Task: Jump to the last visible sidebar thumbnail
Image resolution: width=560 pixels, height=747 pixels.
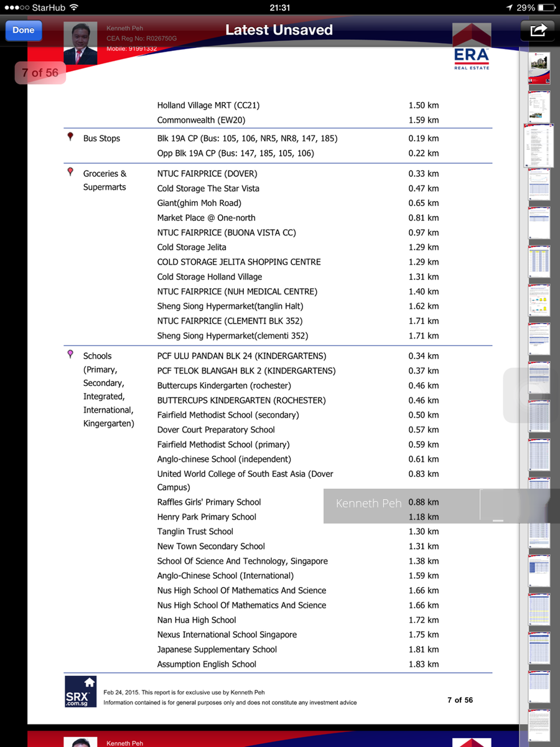Action: 539,725
